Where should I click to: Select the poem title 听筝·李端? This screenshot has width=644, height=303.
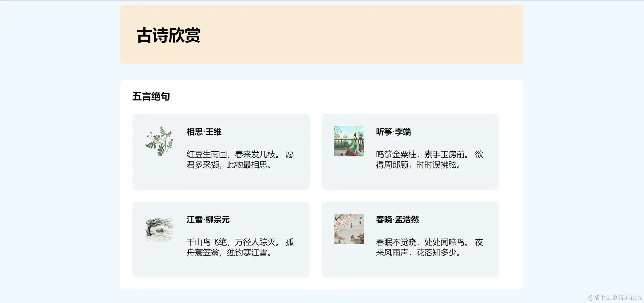click(x=393, y=132)
